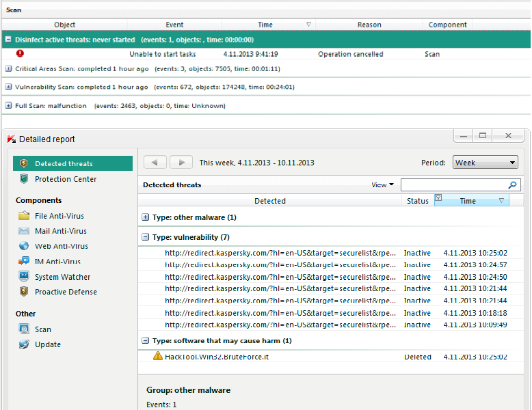Collapse 'Type: software that may cause harm' group
Screen dimensions: 532x410
click(x=145, y=340)
